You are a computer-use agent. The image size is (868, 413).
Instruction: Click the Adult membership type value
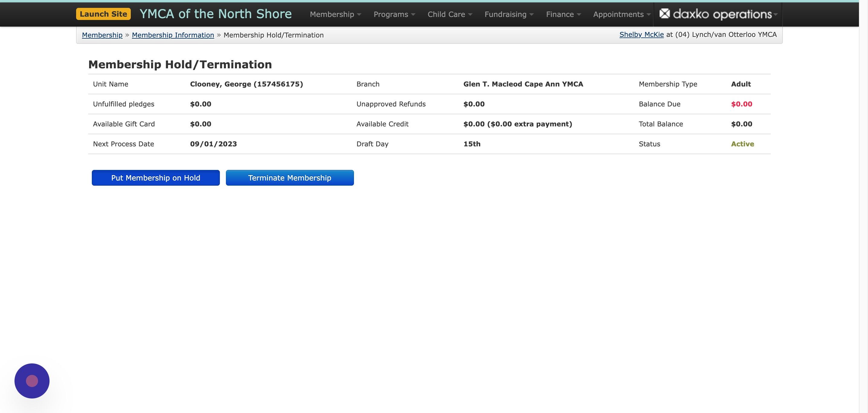tap(741, 84)
